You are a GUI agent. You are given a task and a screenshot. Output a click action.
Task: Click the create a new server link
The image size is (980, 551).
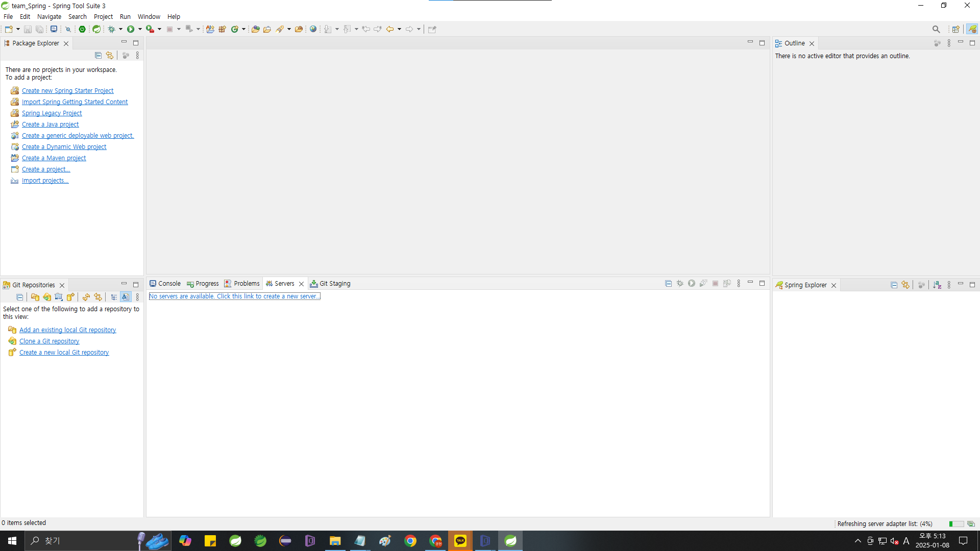pyautogui.click(x=234, y=296)
